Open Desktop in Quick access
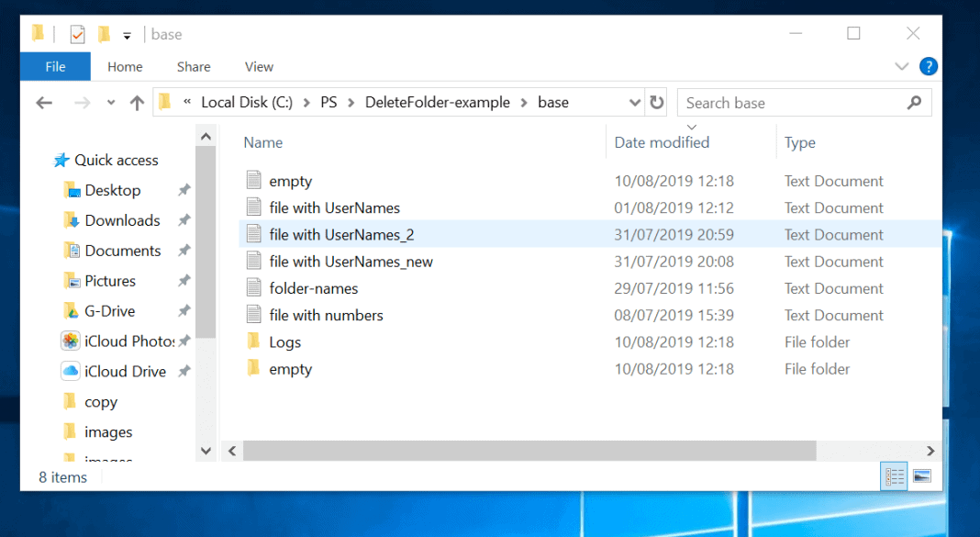This screenshot has width=980, height=537. 103,190
